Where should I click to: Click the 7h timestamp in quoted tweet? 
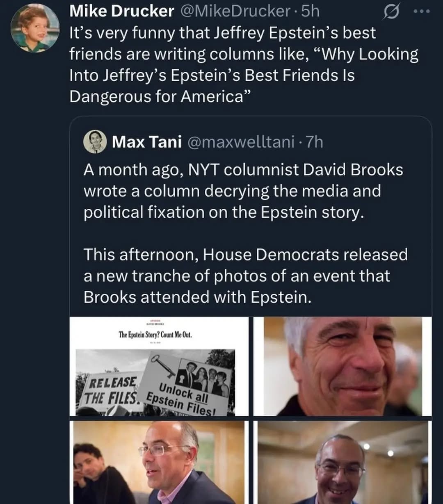pos(315,142)
